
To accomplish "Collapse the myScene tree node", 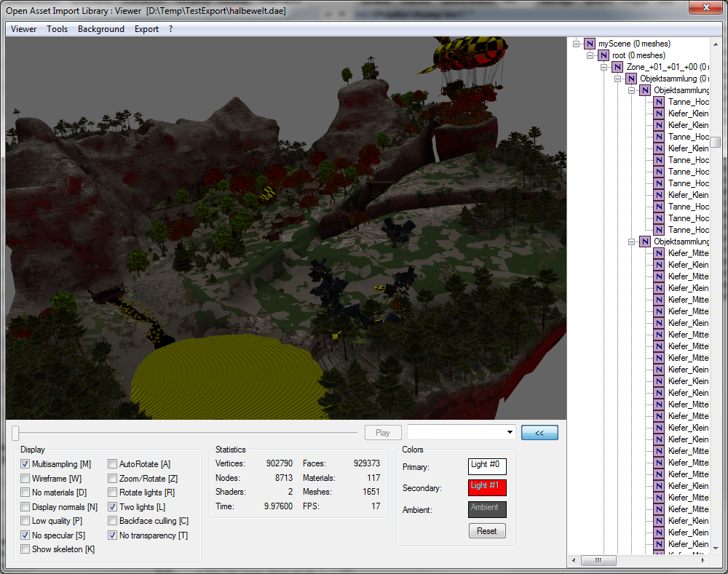I will [576, 44].
